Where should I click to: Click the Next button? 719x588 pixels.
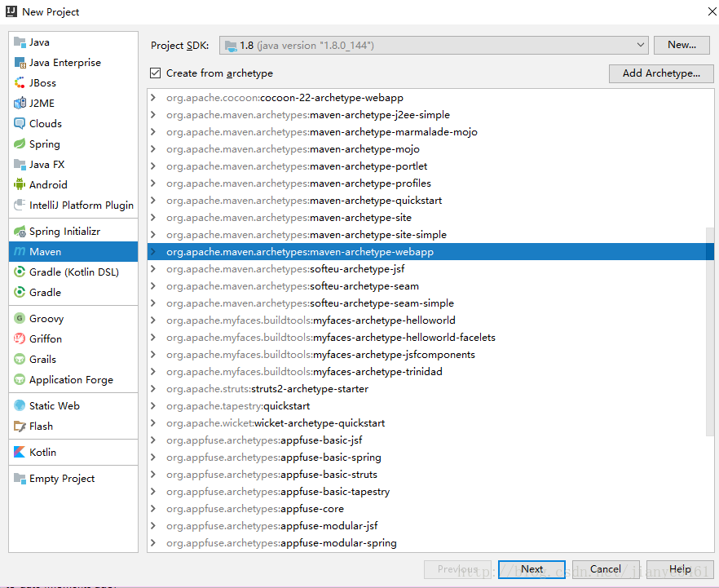tap(532, 569)
